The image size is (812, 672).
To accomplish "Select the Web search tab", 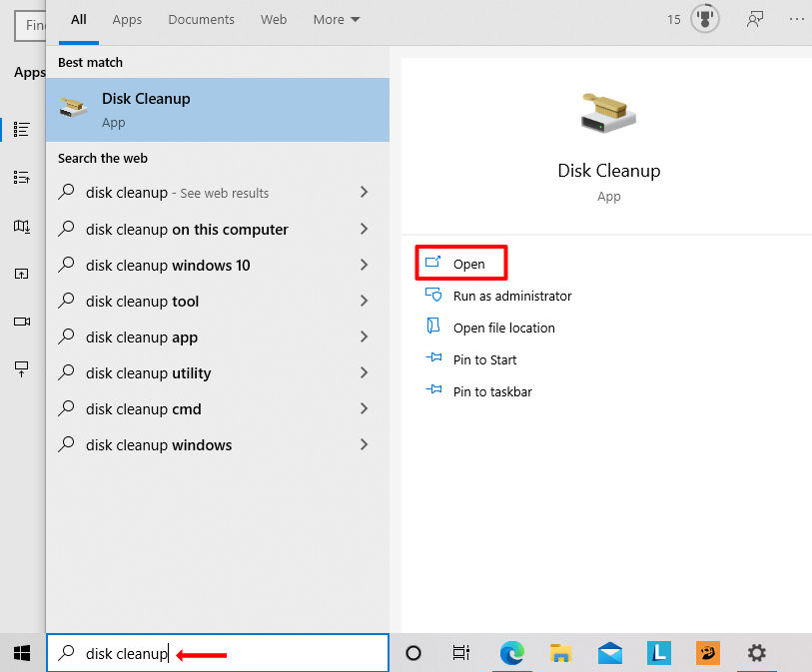I will tap(273, 19).
